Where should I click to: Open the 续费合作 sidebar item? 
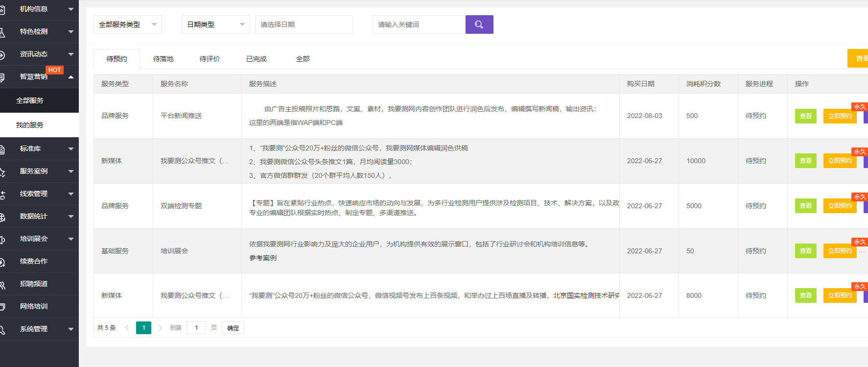tap(39, 262)
